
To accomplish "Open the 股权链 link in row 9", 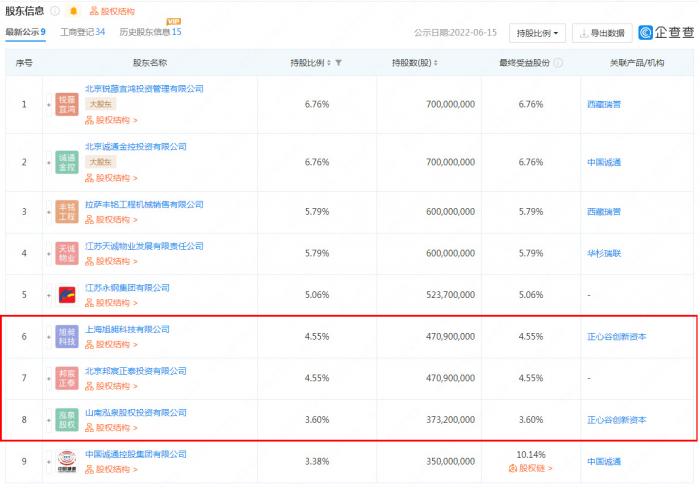I will [x=531, y=468].
